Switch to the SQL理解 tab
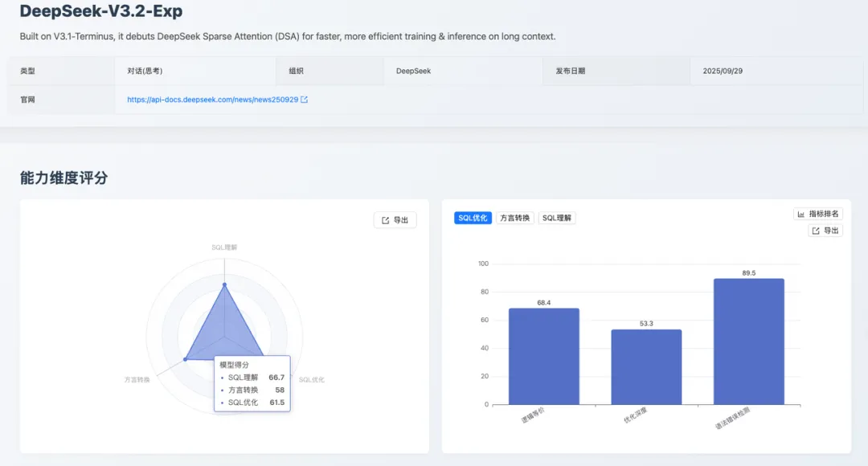 coord(557,217)
